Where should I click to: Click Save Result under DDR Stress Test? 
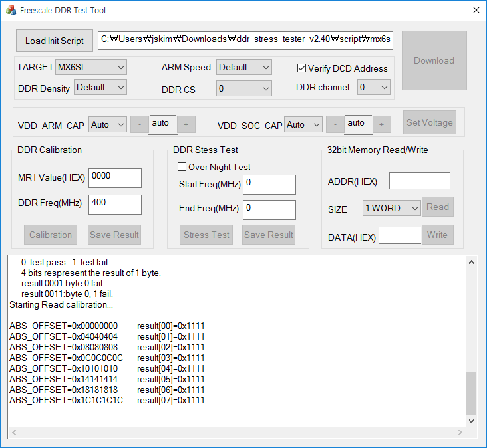tap(269, 235)
